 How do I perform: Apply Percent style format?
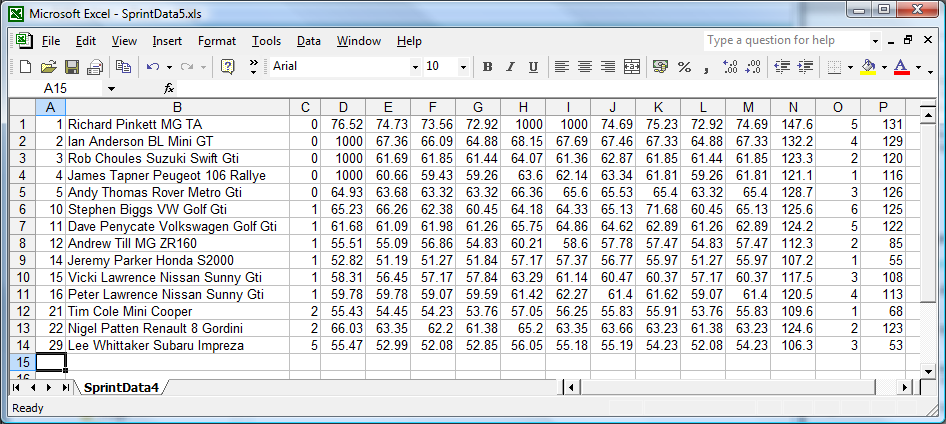(684, 66)
